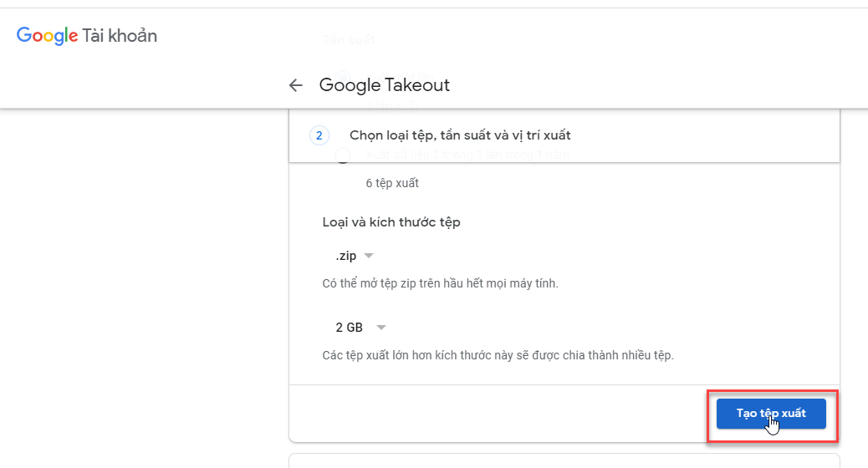Click the Google Takeout page title
This screenshot has width=868, height=468.
click(384, 85)
